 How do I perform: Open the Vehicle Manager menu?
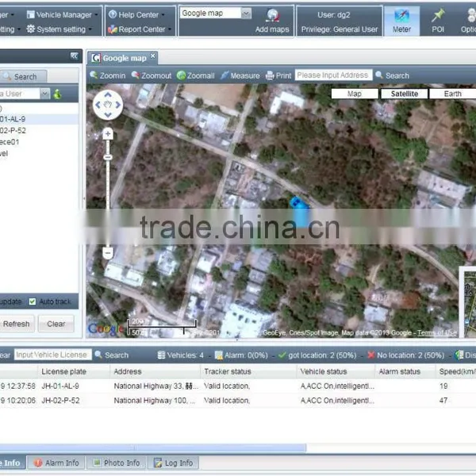(62, 14)
